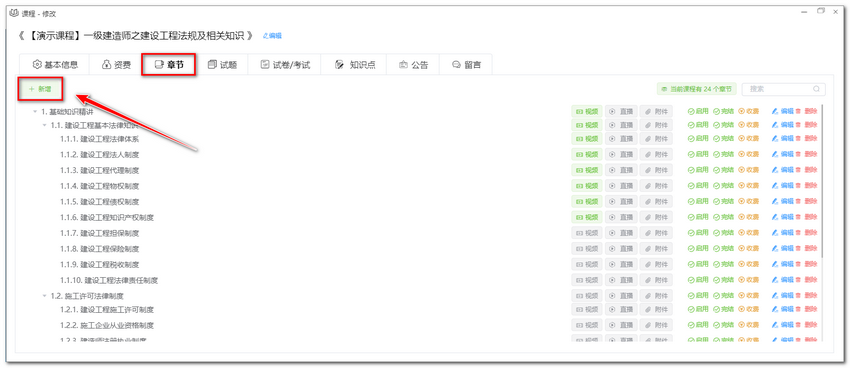
Task: Open the 基本信息 tab
Action: tap(55, 65)
